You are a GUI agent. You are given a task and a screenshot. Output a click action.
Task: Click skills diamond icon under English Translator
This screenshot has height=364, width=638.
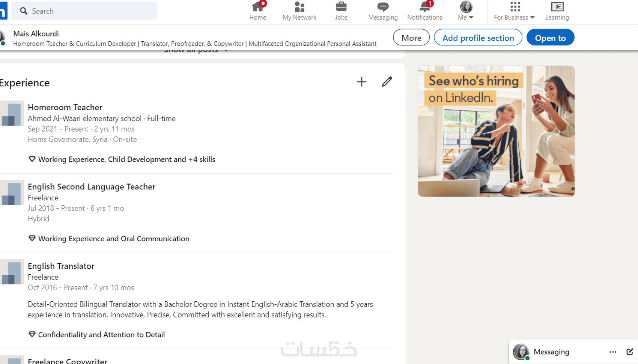pyautogui.click(x=32, y=334)
